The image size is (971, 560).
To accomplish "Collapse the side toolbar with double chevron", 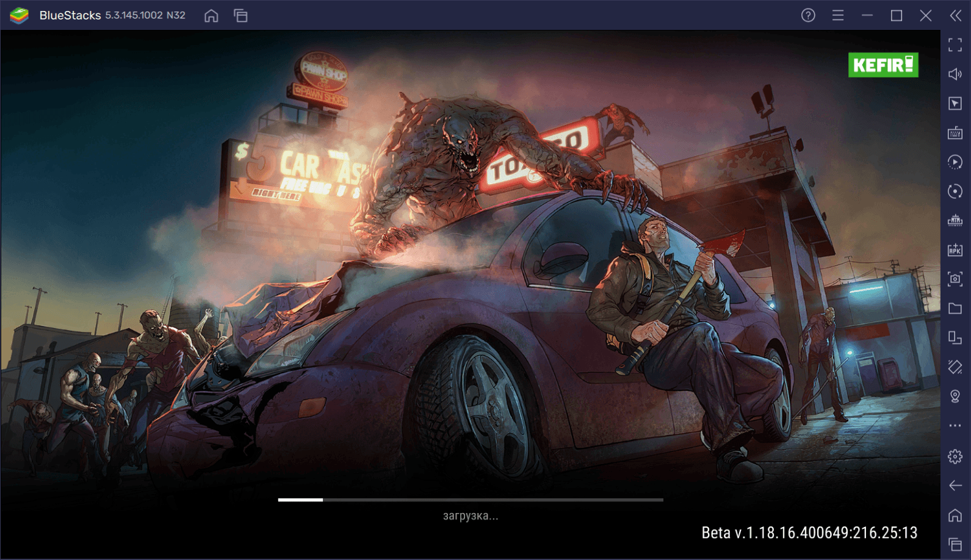I will (956, 15).
